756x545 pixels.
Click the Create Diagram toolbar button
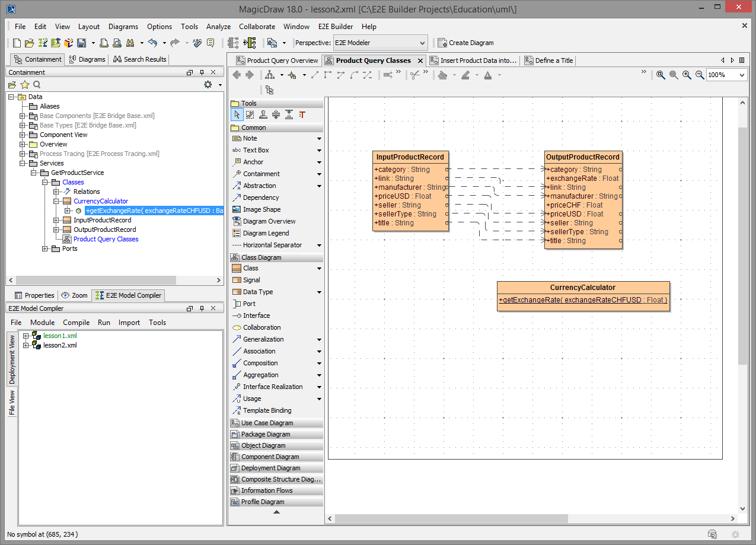click(465, 43)
